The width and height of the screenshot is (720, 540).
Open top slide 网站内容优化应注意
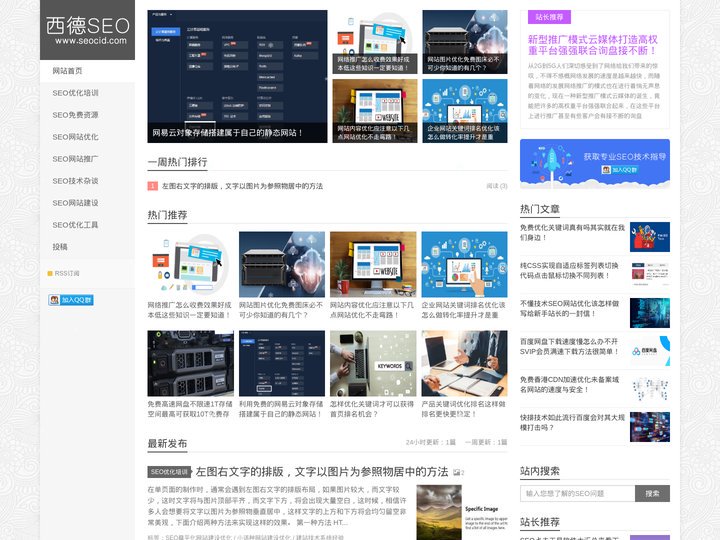pyautogui.click(x=375, y=111)
